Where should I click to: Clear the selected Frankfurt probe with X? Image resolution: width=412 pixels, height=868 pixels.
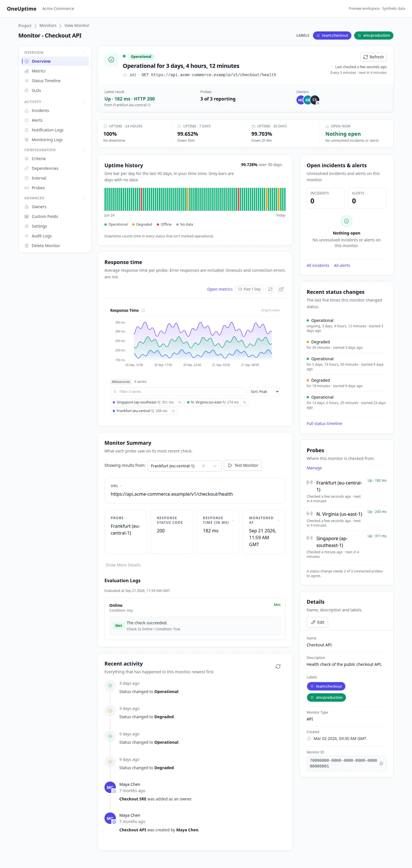tap(203, 466)
